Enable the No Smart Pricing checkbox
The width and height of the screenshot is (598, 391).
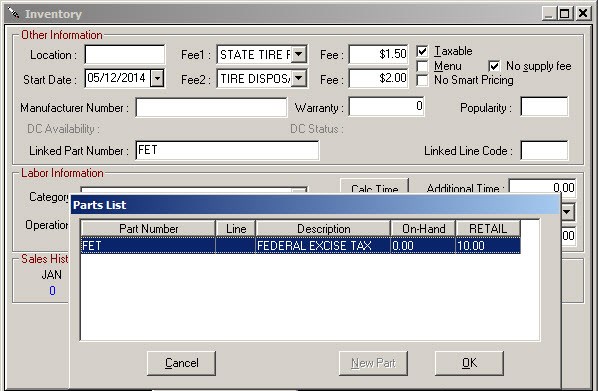click(x=422, y=80)
